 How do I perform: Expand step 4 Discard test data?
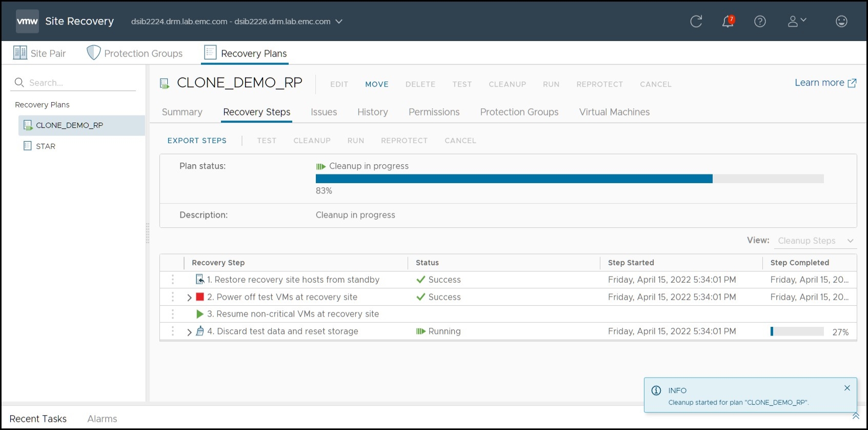click(x=189, y=332)
